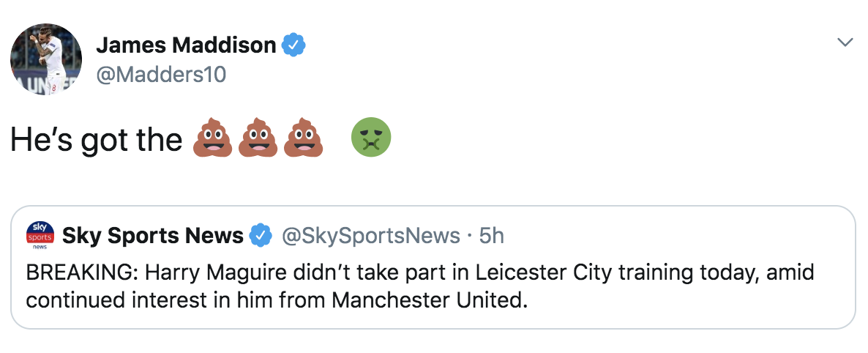This screenshot has height=353, width=868.
Task: Click the verified badge beside Sky Sports News
Action: pos(260,236)
